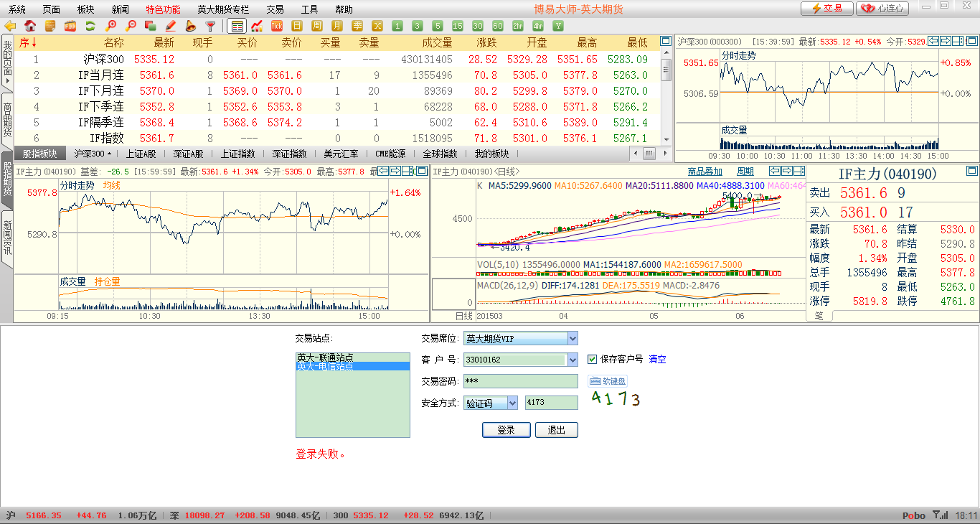The width and height of the screenshot is (980, 524).
Task: Toggle the 保存客户号 checkbox
Action: [593, 359]
